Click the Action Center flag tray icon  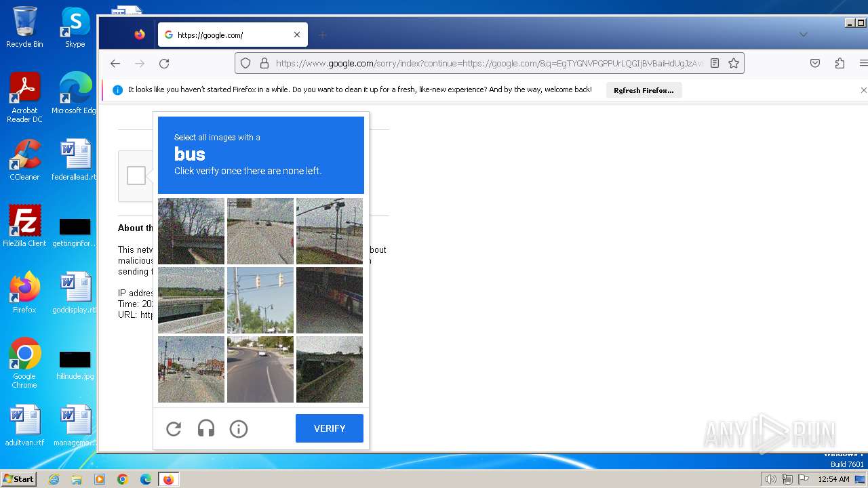804,479
